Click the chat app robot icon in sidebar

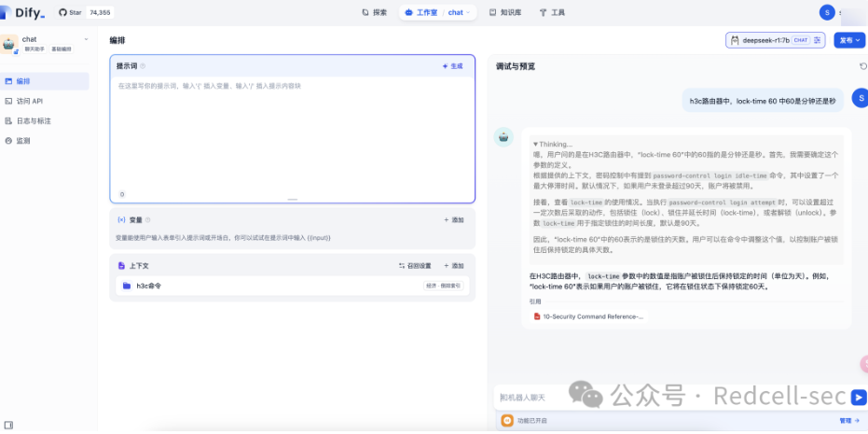pos(9,45)
